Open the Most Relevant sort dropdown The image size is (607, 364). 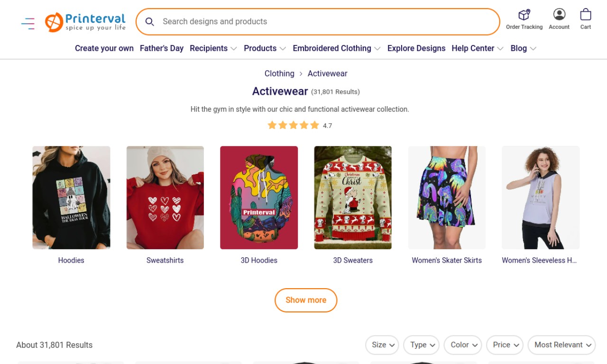pyautogui.click(x=561, y=345)
